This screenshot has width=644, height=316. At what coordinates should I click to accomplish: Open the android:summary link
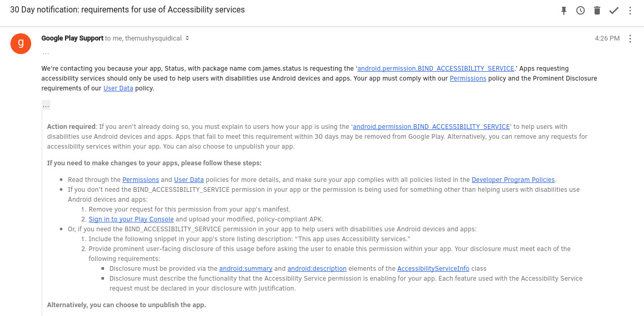[x=246, y=269]
